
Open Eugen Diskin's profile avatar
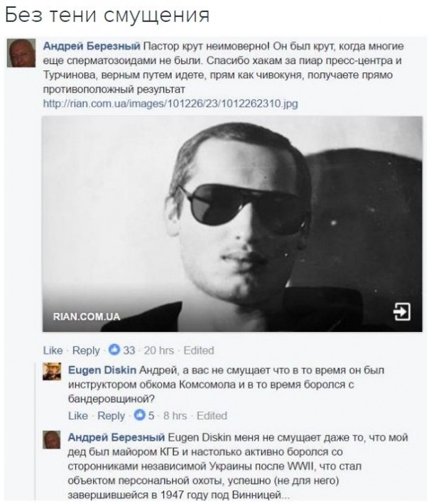pyautogui.click(x=52, y=372)
